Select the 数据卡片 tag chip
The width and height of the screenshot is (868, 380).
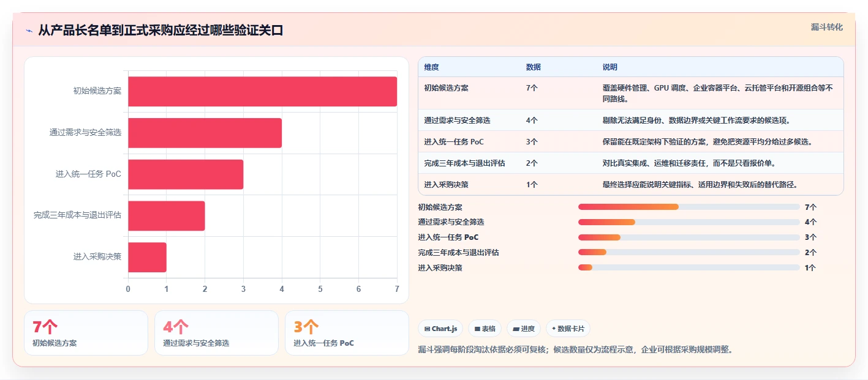coord(568,329)
